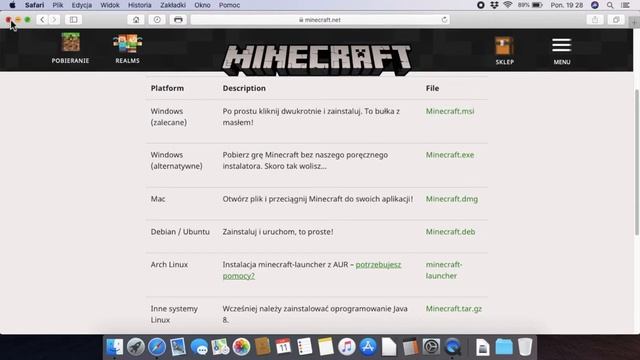Open Finder from the Dock
640x360 pixels.
click(115, 347)
